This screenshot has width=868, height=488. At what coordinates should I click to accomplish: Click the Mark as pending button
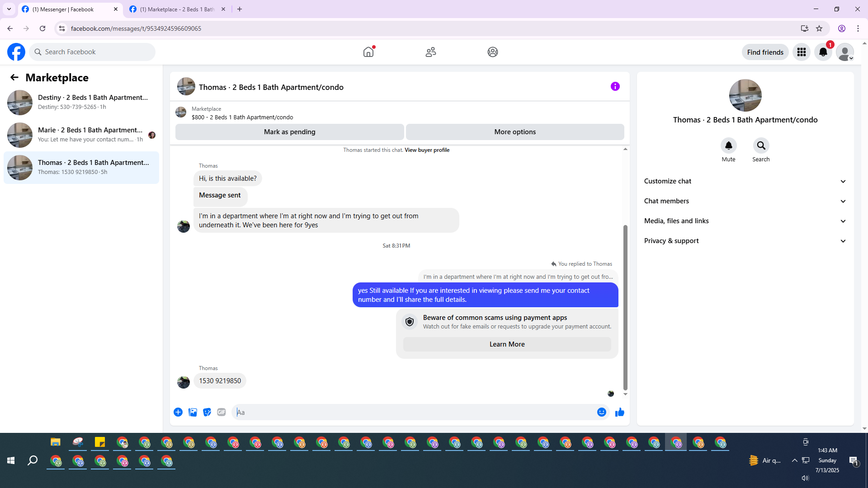point(289,132)
